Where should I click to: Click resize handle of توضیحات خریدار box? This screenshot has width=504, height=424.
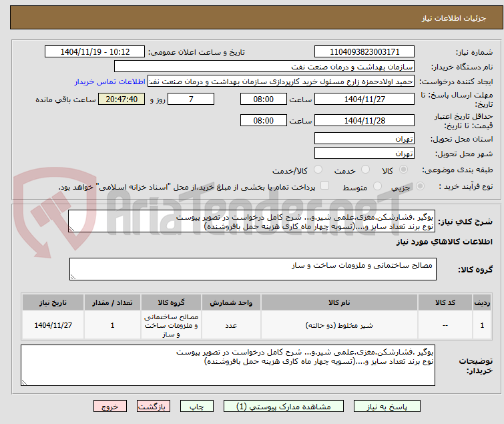[x=24, y=383]
